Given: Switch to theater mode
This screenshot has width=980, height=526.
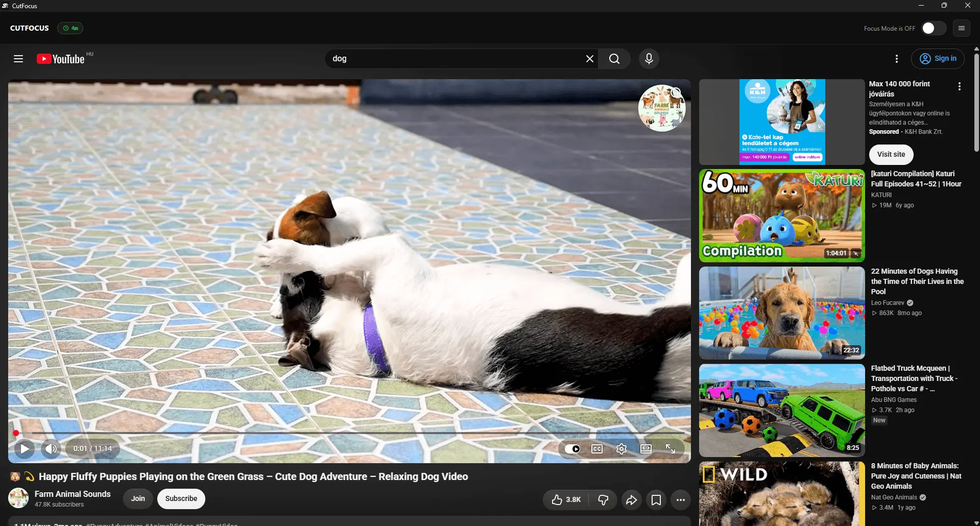Looking at the screenshot, I should point(646,449).
